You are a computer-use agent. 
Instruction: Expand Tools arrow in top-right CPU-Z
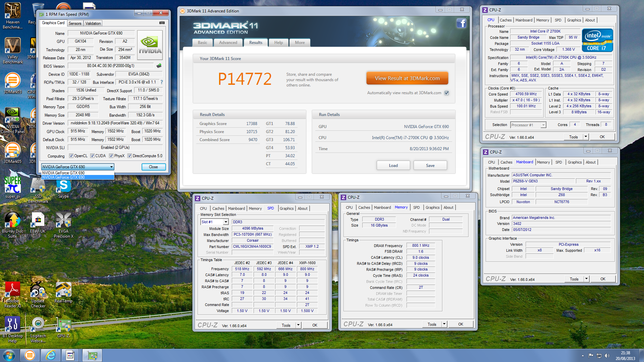[586, 137]
